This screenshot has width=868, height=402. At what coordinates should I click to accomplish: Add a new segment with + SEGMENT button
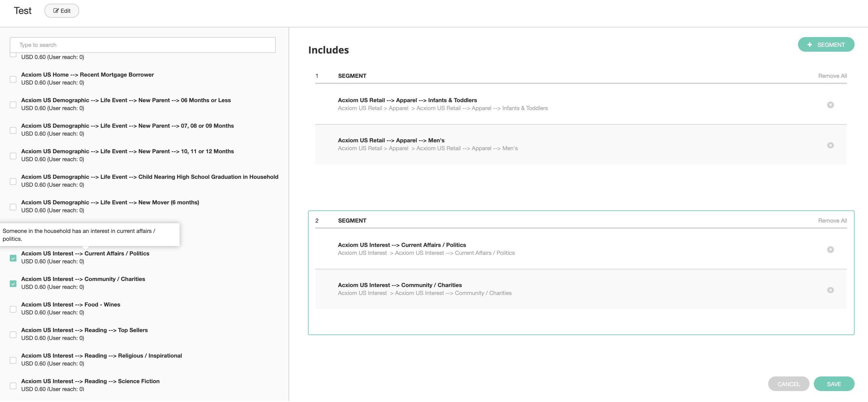click(x=825, y=45)
